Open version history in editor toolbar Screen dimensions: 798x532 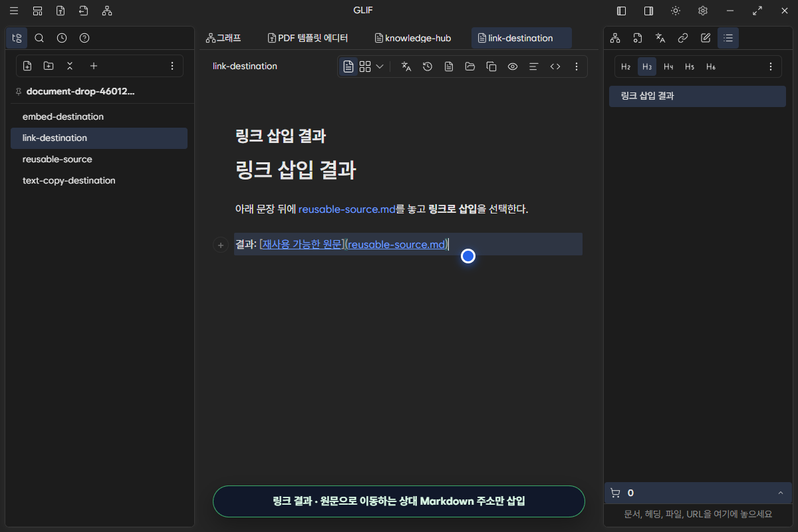click(x=428, y=66)
